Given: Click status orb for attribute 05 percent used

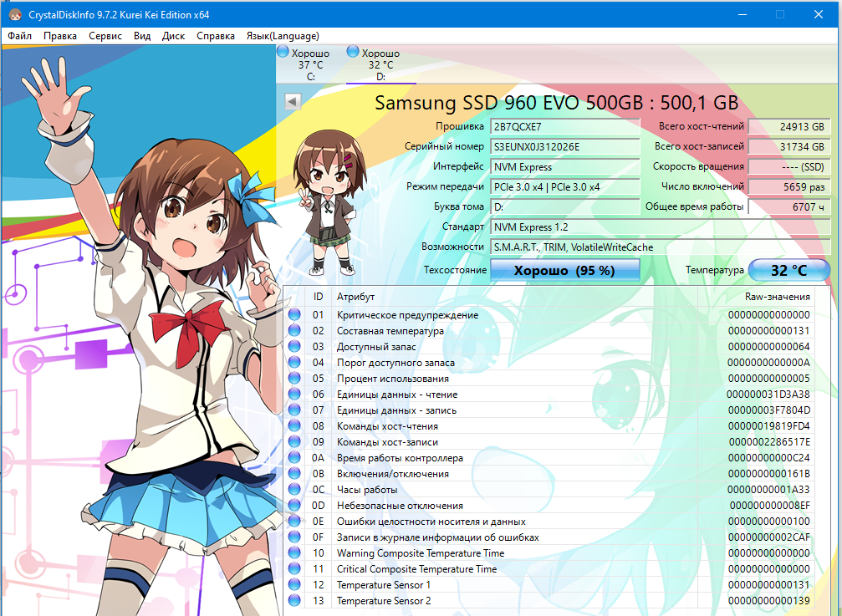Looking at the screenshot, I should [294, 379].
